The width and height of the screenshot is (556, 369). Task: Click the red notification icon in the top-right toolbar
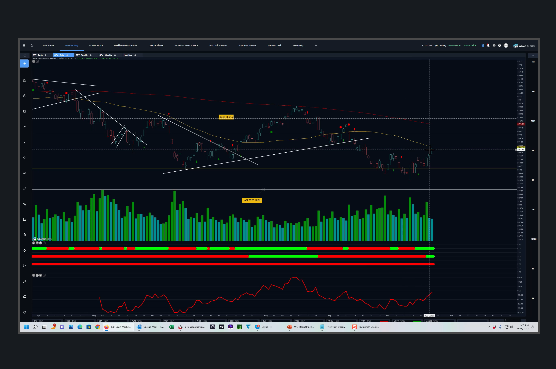tap(488, 45)
